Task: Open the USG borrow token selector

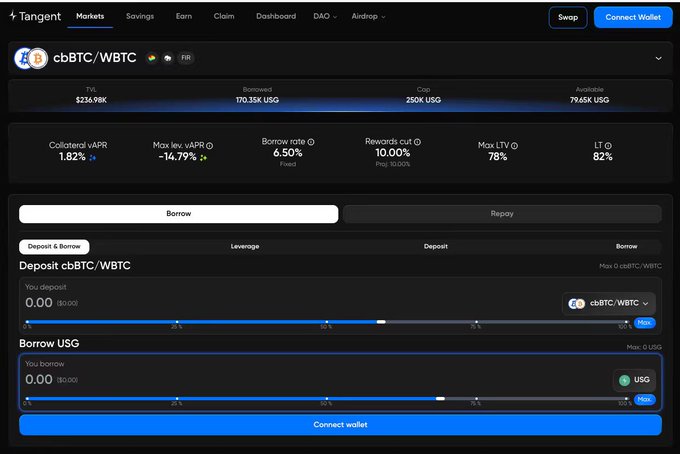Action: pos(634,380)
